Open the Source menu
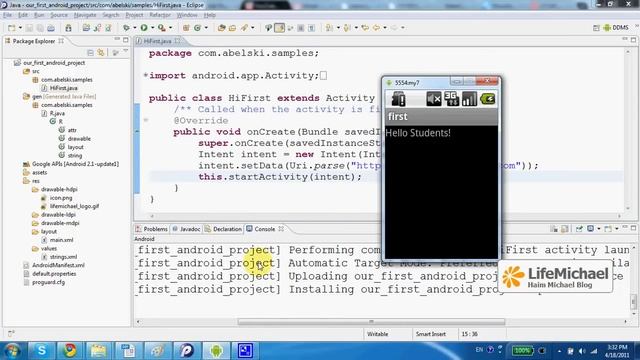 59,15
